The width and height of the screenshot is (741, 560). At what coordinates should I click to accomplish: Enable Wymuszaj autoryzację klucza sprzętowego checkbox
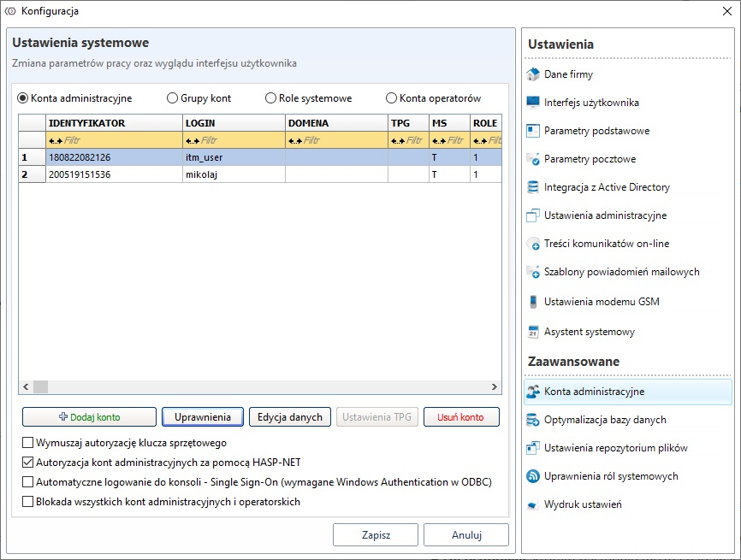click(x=28, y=442)
